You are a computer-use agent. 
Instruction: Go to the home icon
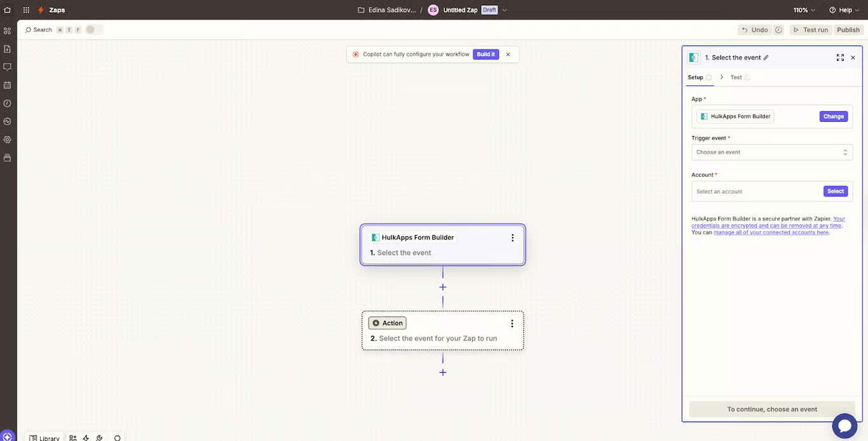click(7, 10)
